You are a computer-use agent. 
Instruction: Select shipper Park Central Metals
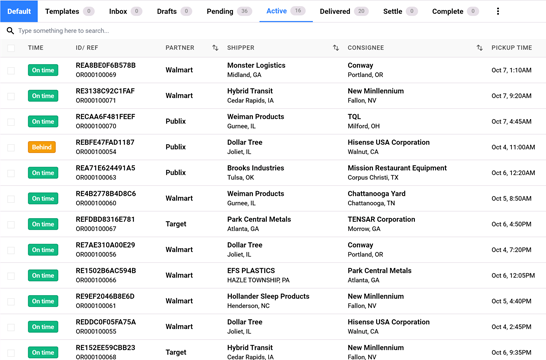(x=259, y=219)
